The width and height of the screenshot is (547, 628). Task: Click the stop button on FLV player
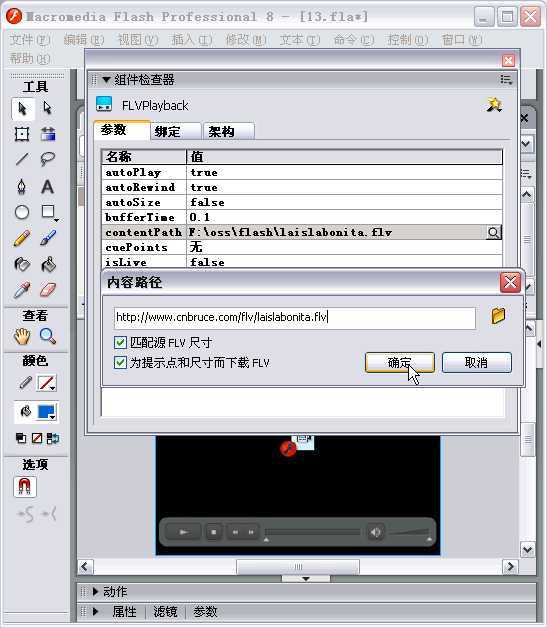[213, 532]
